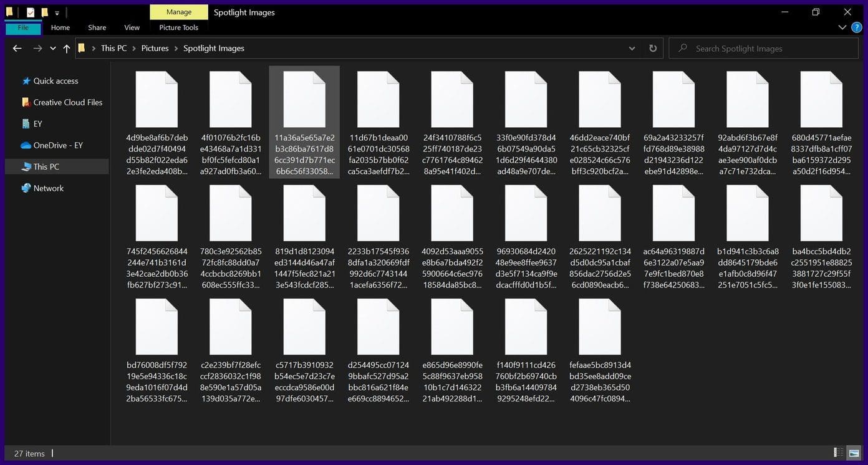868x465 pixels.
Task: Select file starting with 680d45771aefae
Action: click(821, 123)
